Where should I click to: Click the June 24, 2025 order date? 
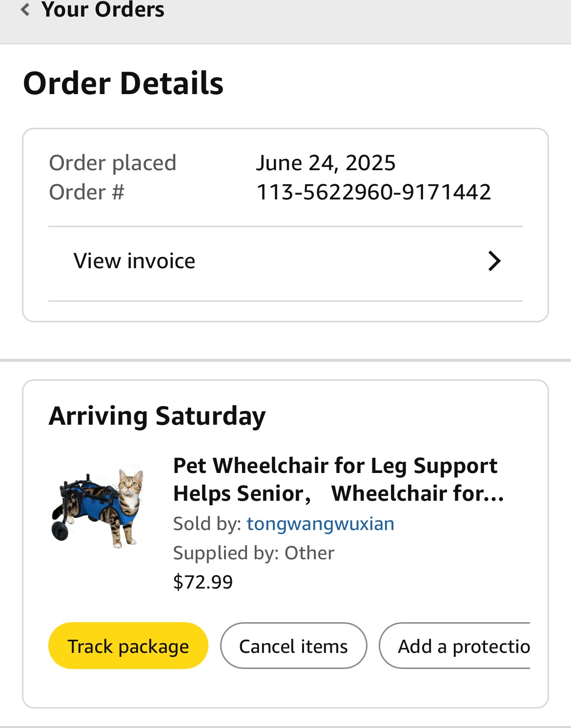pos(326,163)
